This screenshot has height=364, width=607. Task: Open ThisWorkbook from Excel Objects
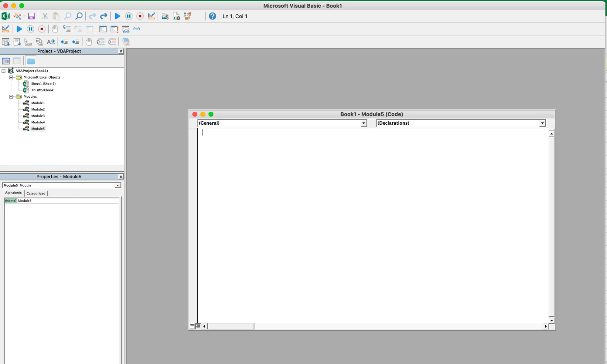tap(42, 90)
